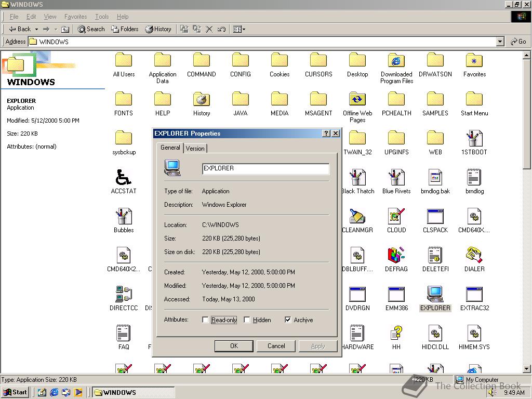Screen dimensions: 532x399
Task: Expand the Back button history dropdown
Action: 36,29
